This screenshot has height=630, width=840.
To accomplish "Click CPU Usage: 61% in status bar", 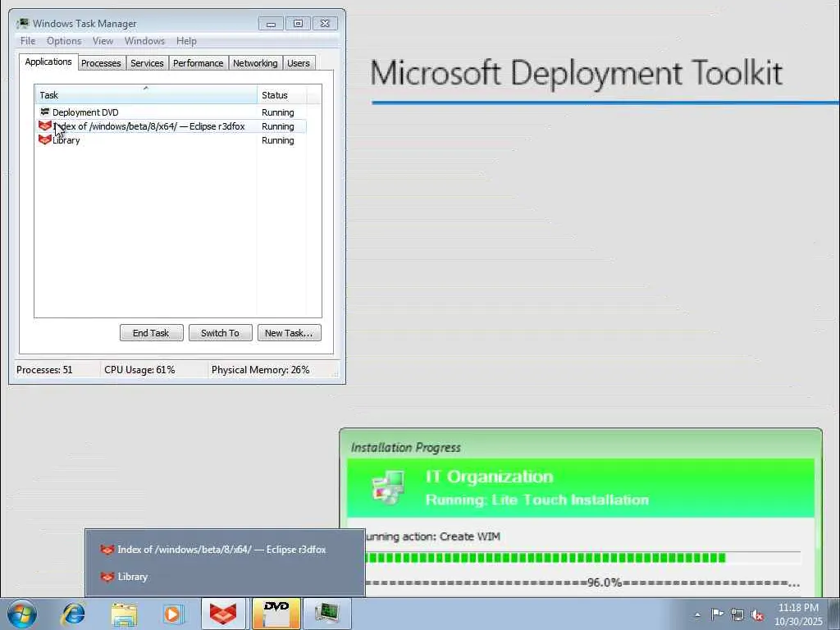I will click(139, 370).
